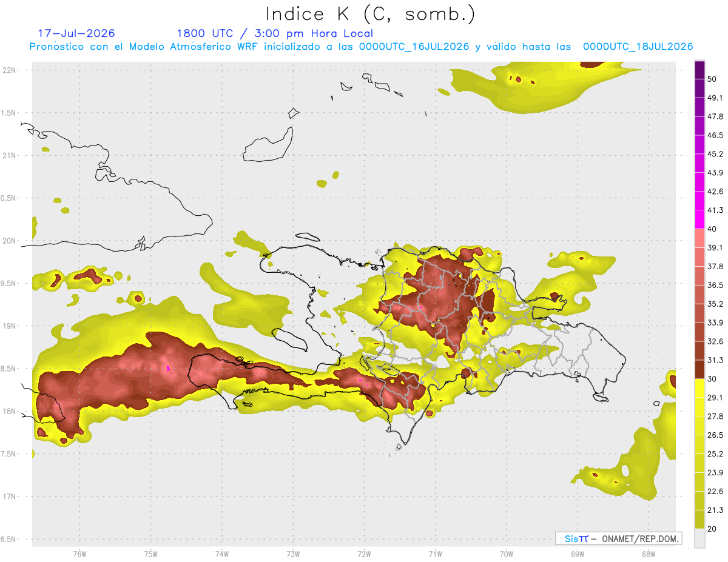Click '1800 UTC / 3:00 pm Hora Local'
The height and width of the screenshot is (562, 728).
[x=275, y=33]
